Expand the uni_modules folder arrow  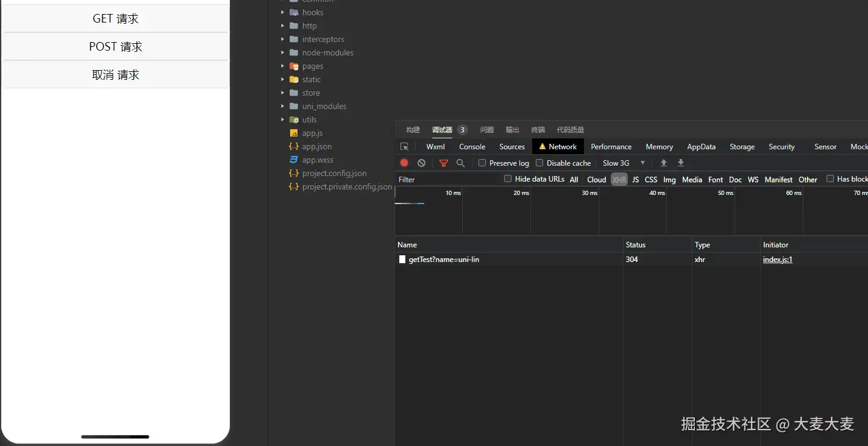click(x=282, y=106)
